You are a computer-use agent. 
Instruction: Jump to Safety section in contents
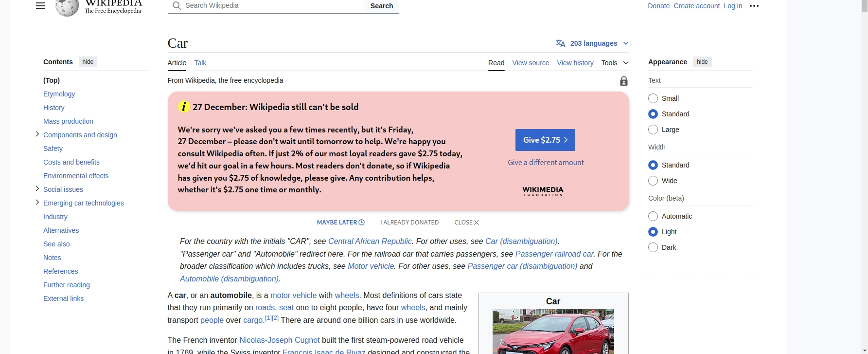53,149
